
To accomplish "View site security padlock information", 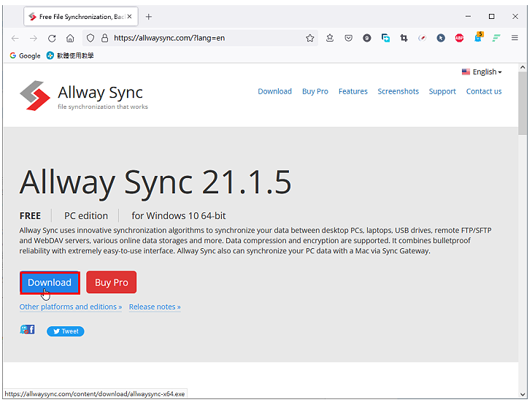I will click(x=105, y=38).
